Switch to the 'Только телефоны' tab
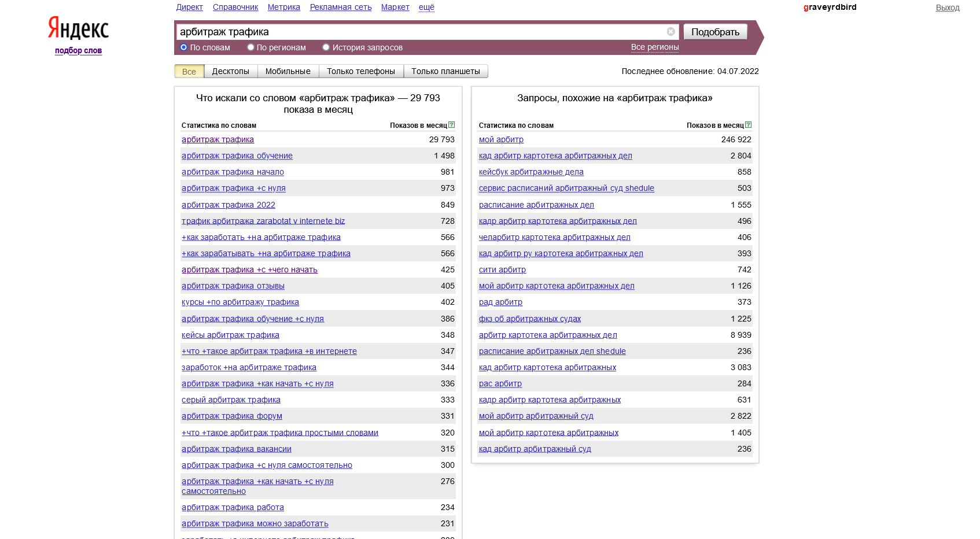Image resolution: width=980 pixels, height=539 pixels. point(361,71)
